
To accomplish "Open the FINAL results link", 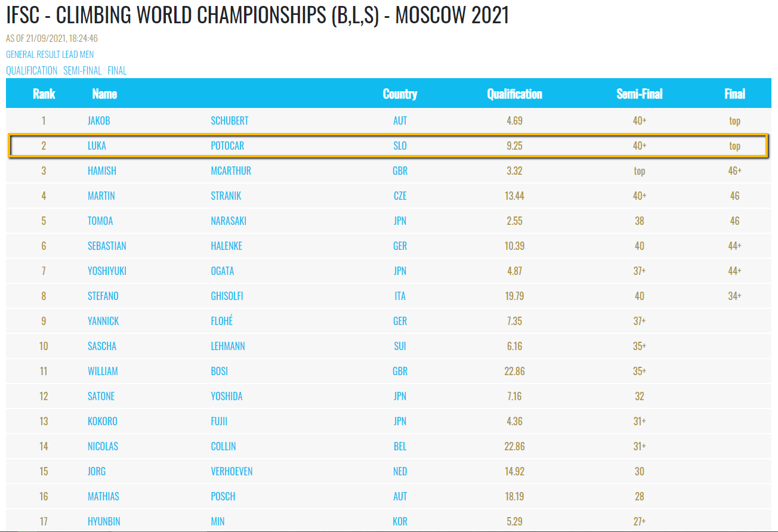I will 117,70.
